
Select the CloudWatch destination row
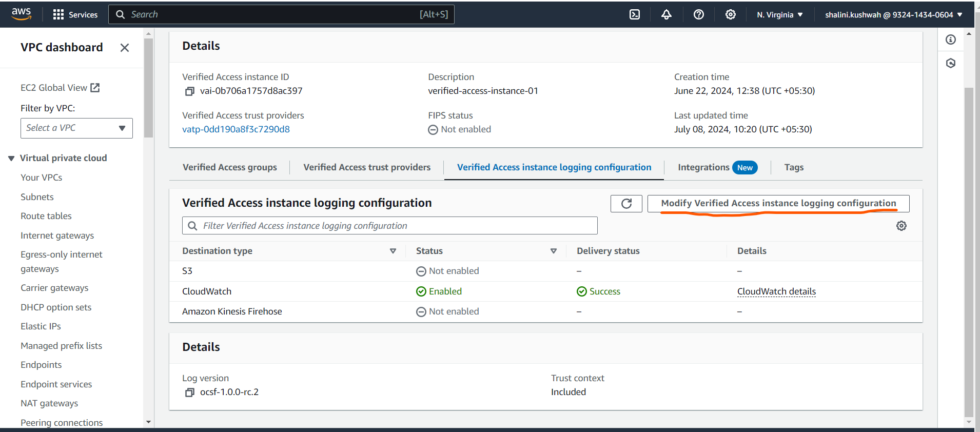[546, 291]
